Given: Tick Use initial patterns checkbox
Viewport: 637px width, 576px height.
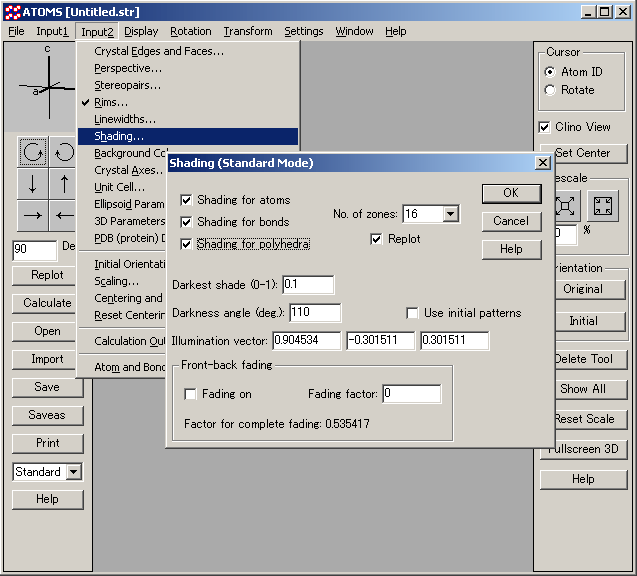Looking at the screenshot, I should [413, 313].
